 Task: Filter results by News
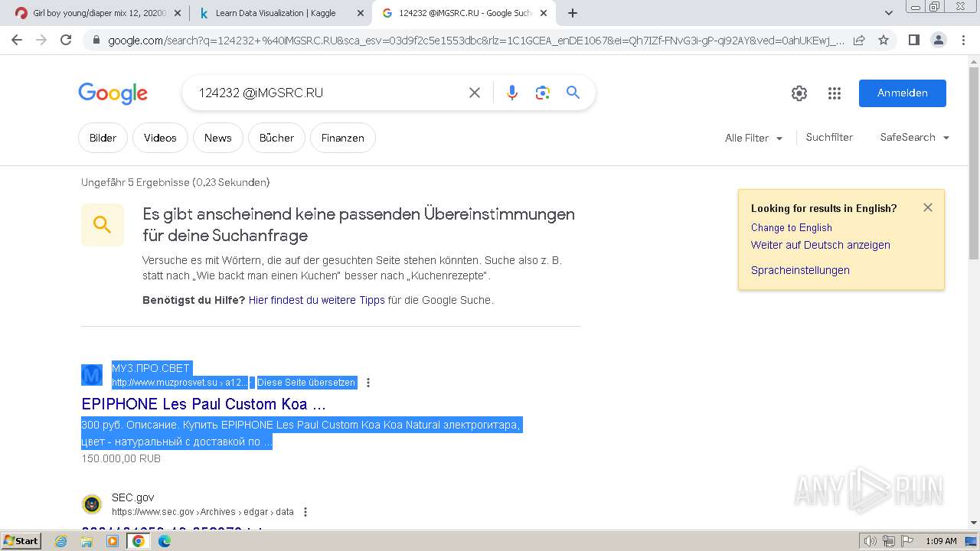coord(217,138)
